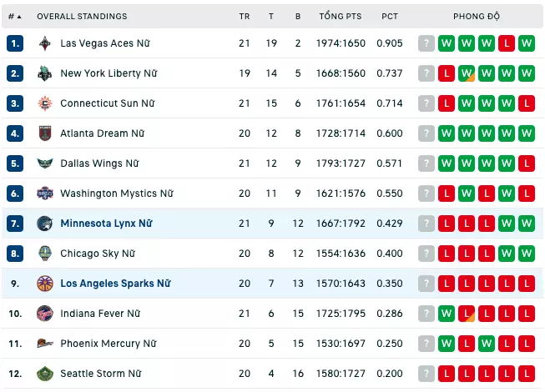Click the Washington Mystics team logo
Image resolution: width=545 pixels, height=392 pixels.
coord(45,193)
